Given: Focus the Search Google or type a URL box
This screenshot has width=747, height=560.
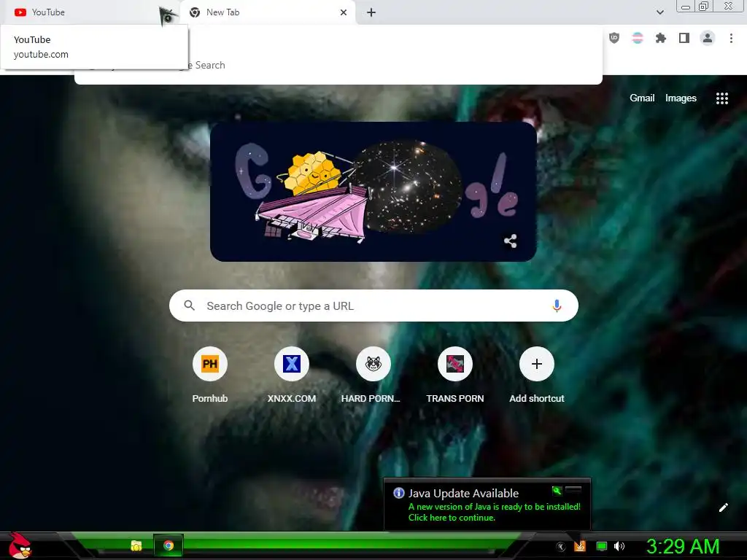Looking at the screenshot, I should [x=373, y=306].
